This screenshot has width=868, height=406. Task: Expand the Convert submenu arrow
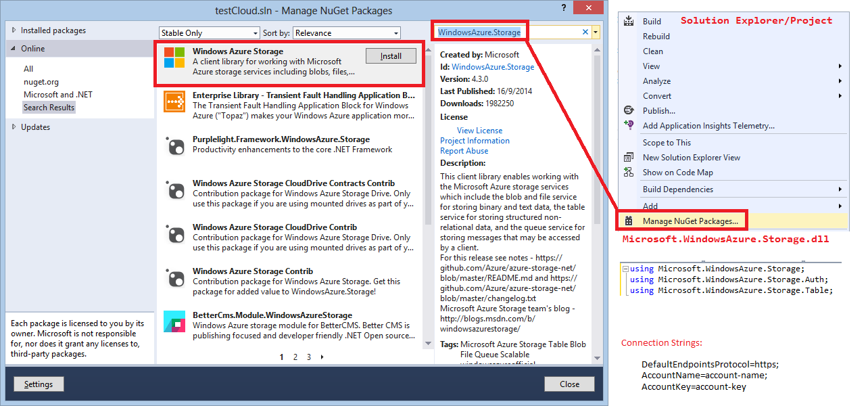tap(840, 95)
